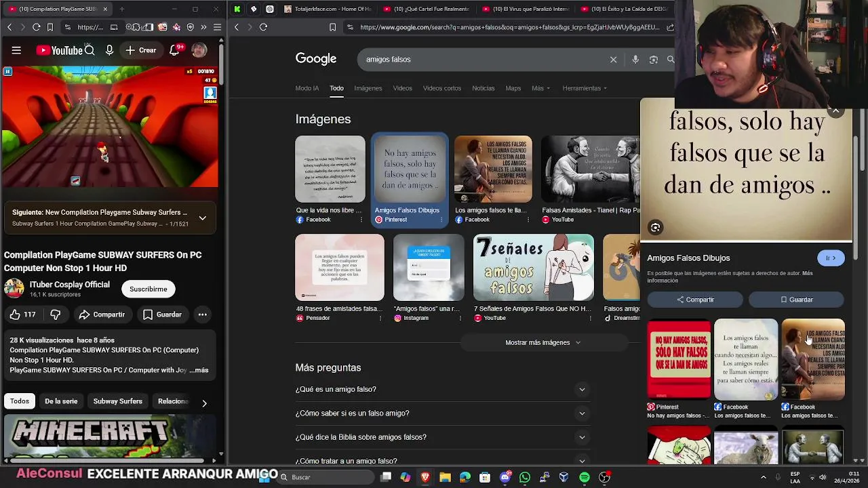Screen dimensions: 868x488
Task: Clear the Google search box
Action: (613, 60)
